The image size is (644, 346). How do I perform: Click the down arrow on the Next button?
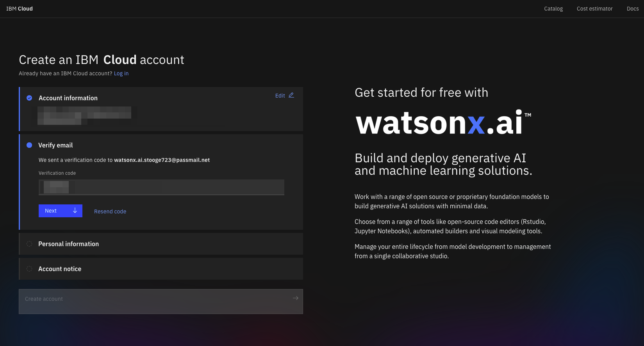75,211
